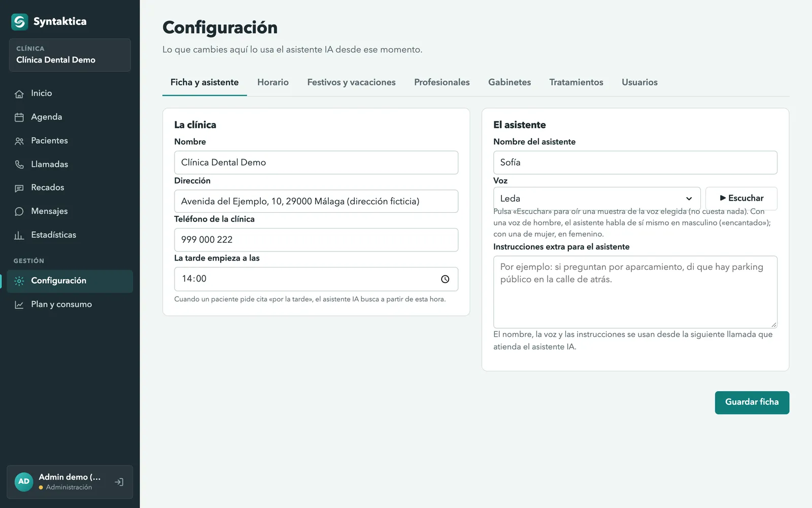Open the Voz dropdown showing Leda
This screenshot has width=812, height=508.
pyautogui.click(x=597, y=199)
